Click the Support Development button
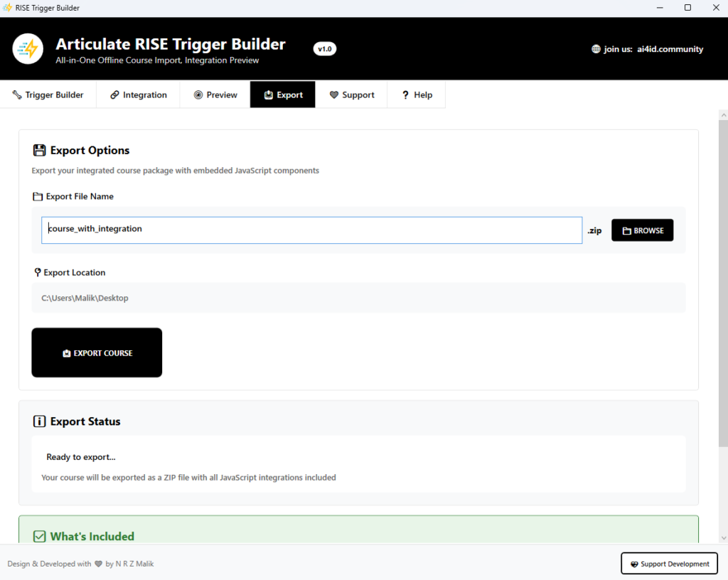The width and height of the screenshot is (728, 580). point(669,564)
